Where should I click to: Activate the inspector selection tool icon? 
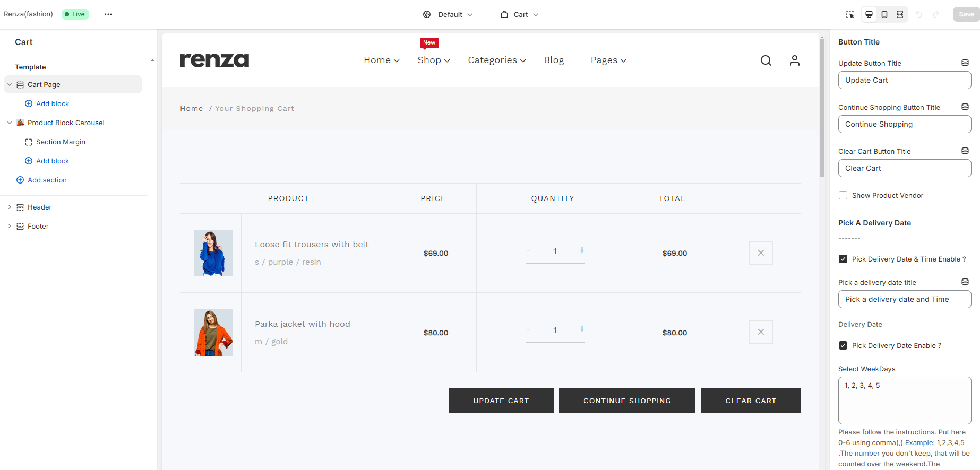[x=850, y=14]
